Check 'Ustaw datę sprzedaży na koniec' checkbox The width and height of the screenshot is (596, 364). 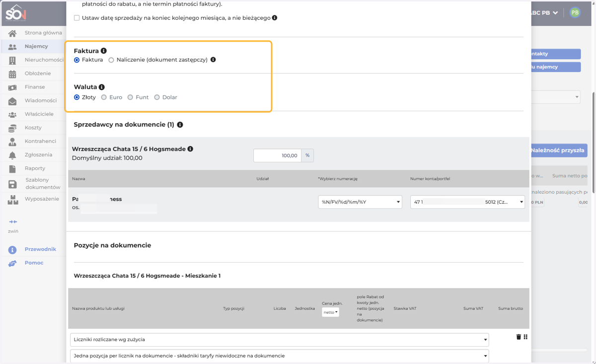point(76,18)
